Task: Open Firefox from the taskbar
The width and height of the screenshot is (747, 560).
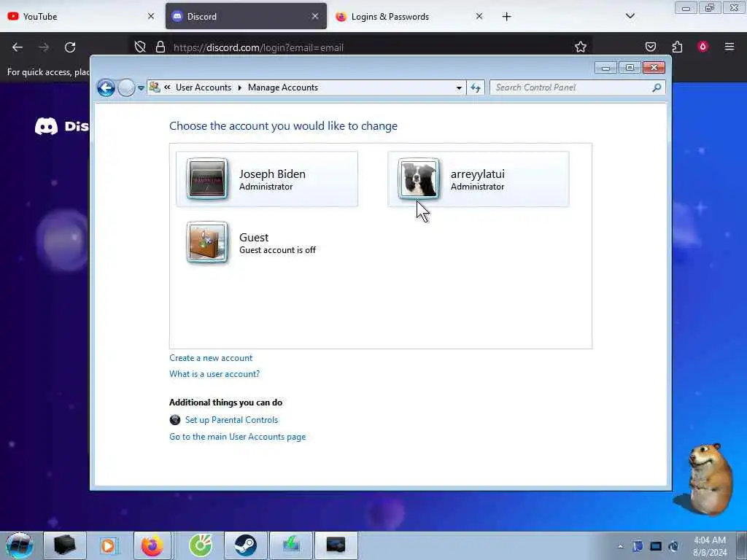Action: tap(152, 545)
